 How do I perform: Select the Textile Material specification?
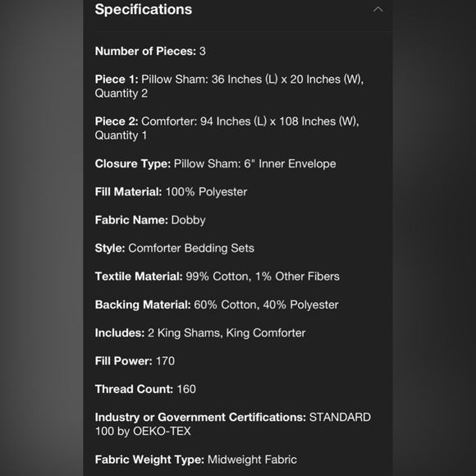pos(217,277)
